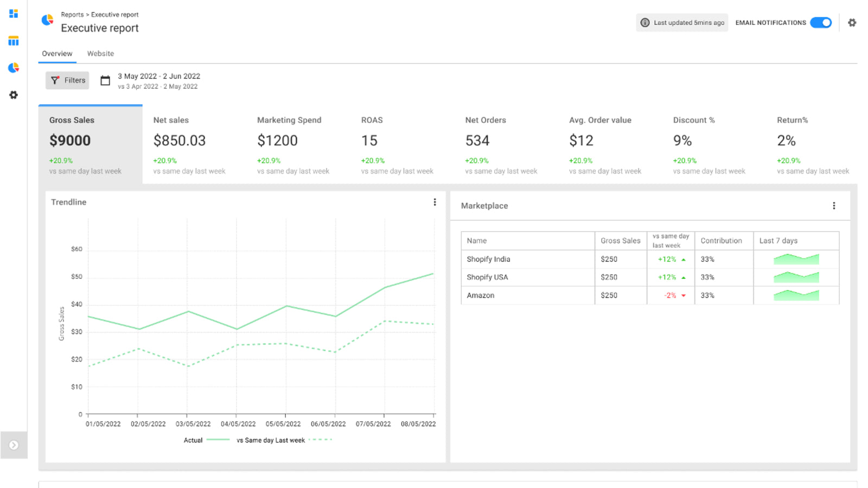This screenshot has width=868, height=488.
Task: Click the calendar icon for date range
Action: [x=105, y=81]
